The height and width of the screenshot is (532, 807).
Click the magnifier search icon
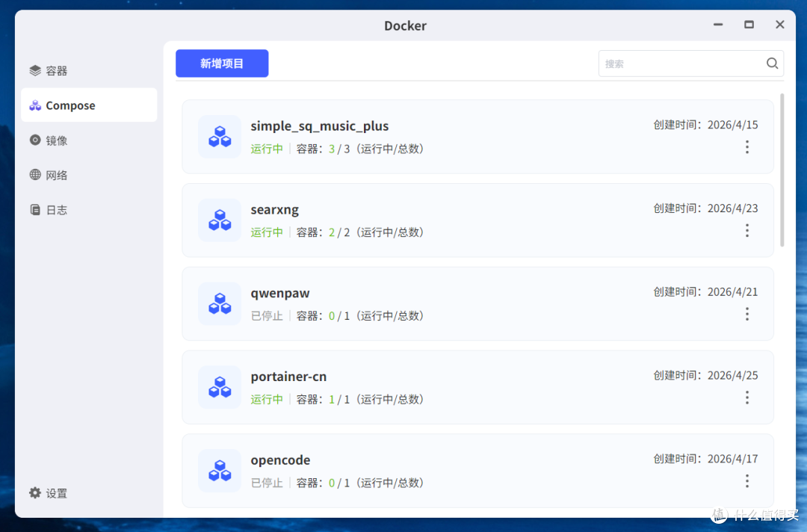772,64
